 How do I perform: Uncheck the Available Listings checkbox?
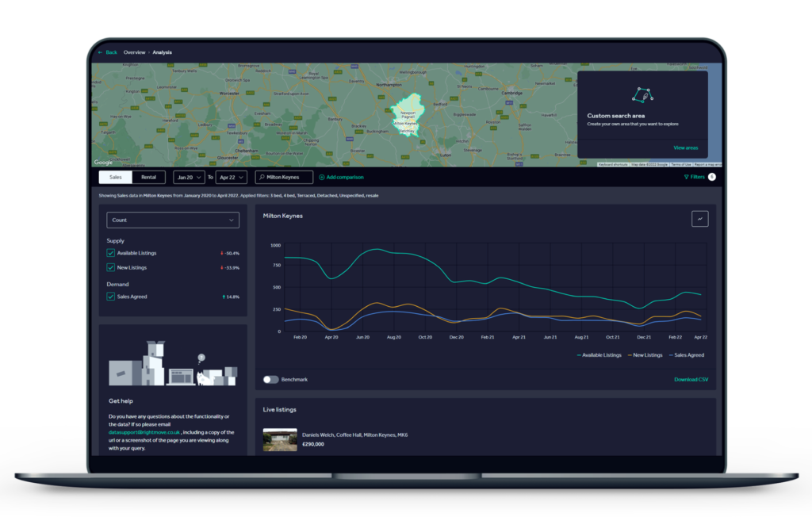pyautogui.click(x=110, y=253)
